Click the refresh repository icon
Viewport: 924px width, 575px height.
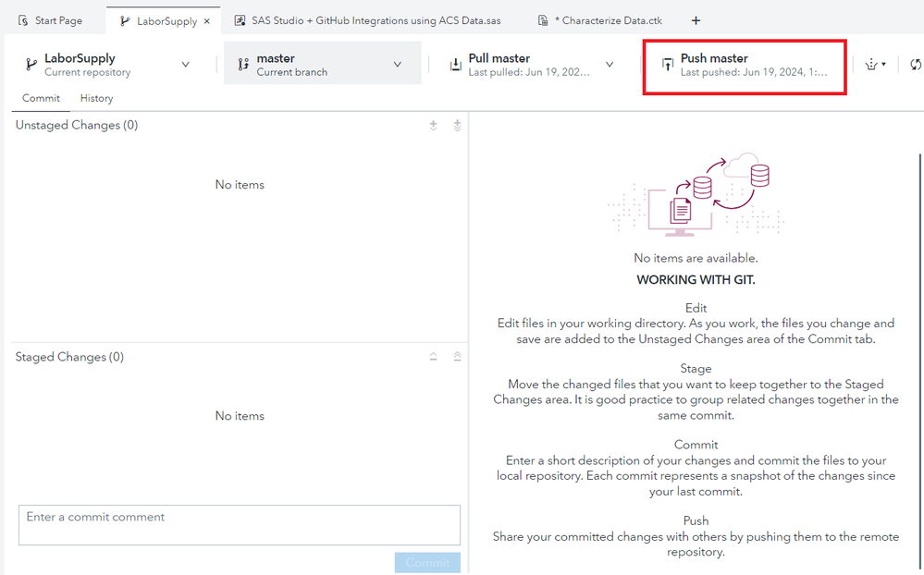coord(916,65)
